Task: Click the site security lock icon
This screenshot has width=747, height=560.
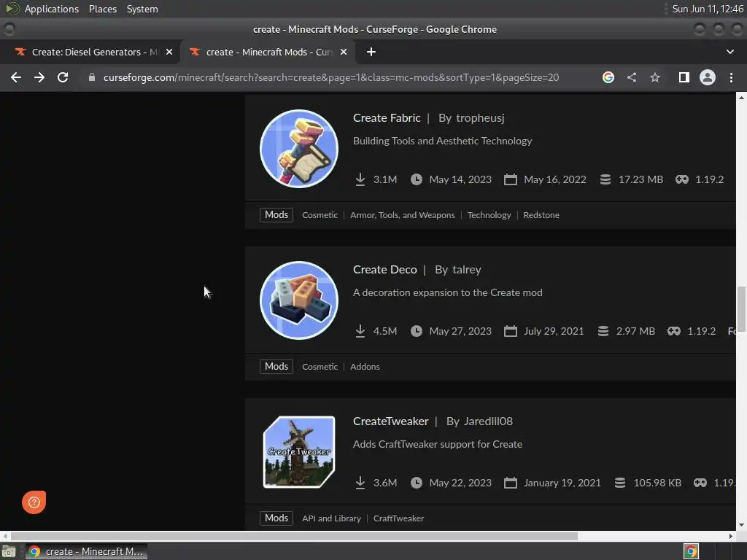Action: point(92,77)
